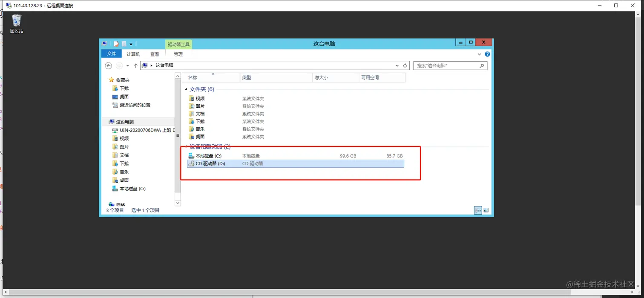
Task: Open 图片 under 这台电脑 in sidebar
Action: (124, 147)
